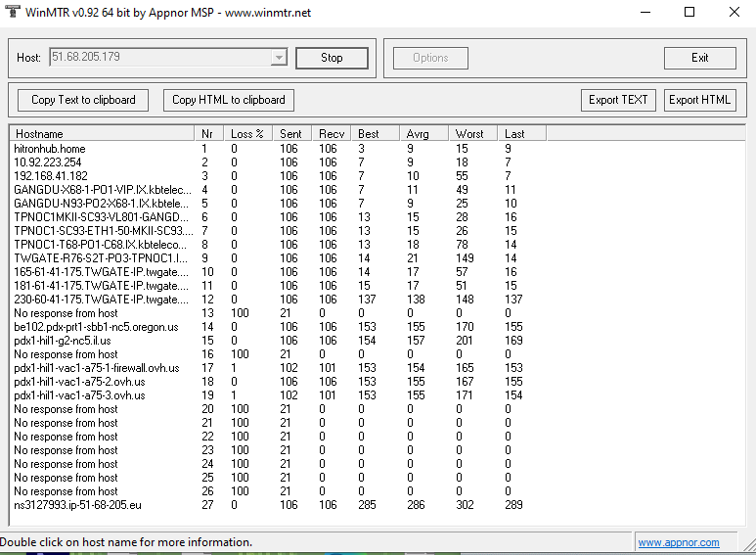Click the WinMTR app icon in title bar

[x=11, y=12]
